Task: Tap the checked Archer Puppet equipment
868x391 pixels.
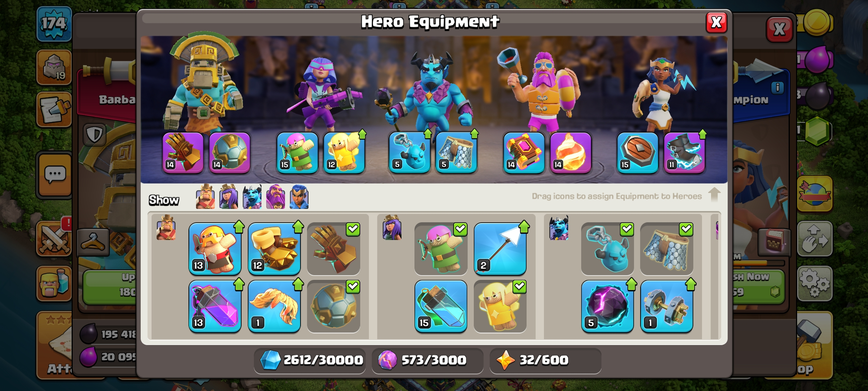Action: (x=441, y=249)
